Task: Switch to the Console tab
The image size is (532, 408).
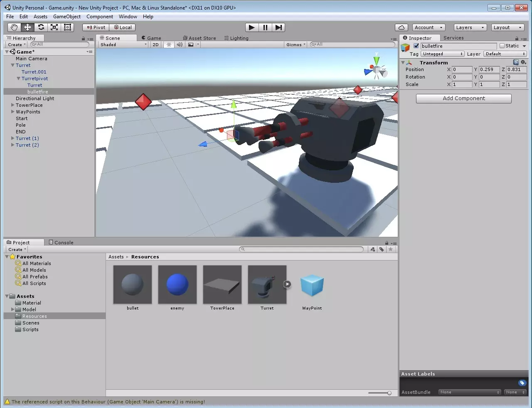Action: click(x=61, y=243)
